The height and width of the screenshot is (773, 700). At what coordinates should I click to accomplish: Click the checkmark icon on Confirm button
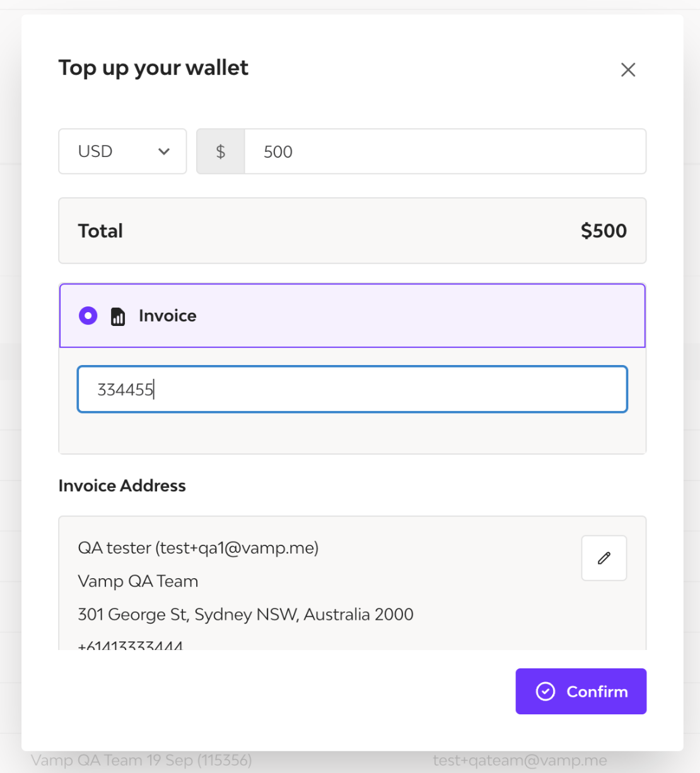[x=545, y=692]
